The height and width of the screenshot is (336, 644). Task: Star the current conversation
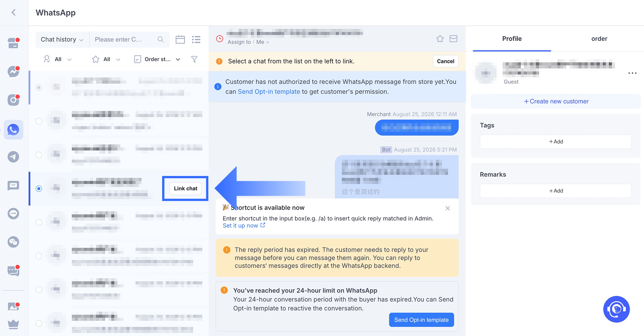[x=440, y=39]
